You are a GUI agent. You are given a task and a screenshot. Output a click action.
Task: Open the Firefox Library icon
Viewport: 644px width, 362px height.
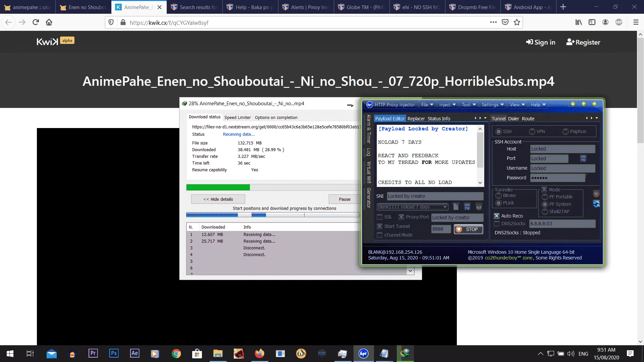(579, 22)
